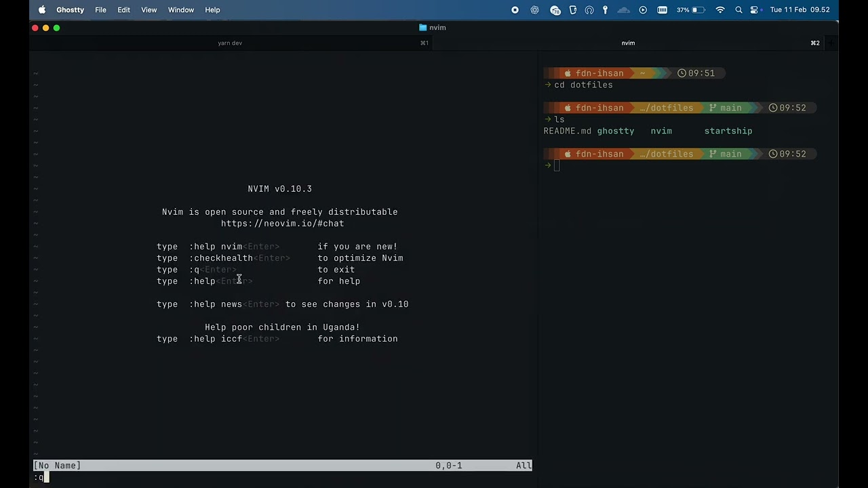This screenshot has height=488, width=868.
Task: Click the Apple logo in the 09:51 prompt
Action: coord(568,73)
